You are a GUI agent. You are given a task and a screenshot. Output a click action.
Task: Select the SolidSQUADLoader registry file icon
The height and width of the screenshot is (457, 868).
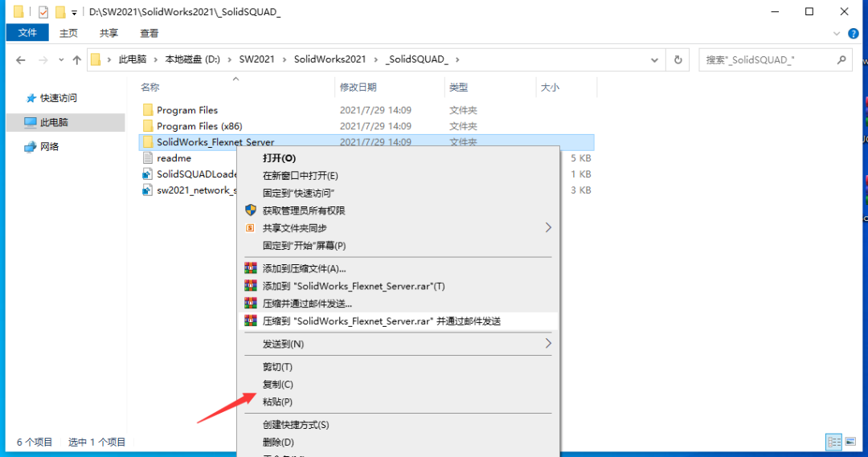click(x=147, y=173)
